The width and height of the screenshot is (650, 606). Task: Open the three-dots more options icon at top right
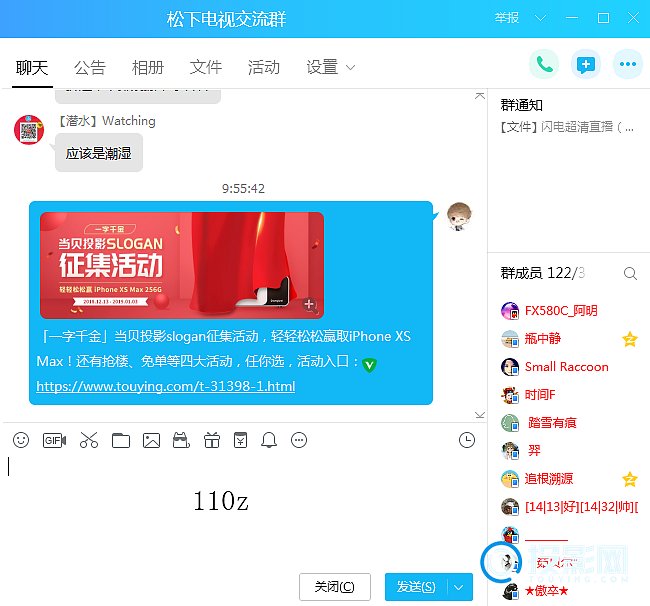628,64
